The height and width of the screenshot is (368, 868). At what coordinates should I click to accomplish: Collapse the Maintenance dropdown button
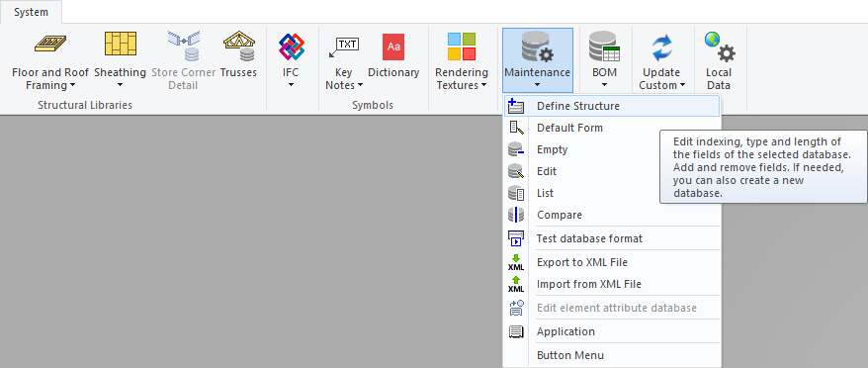[538, 60]
